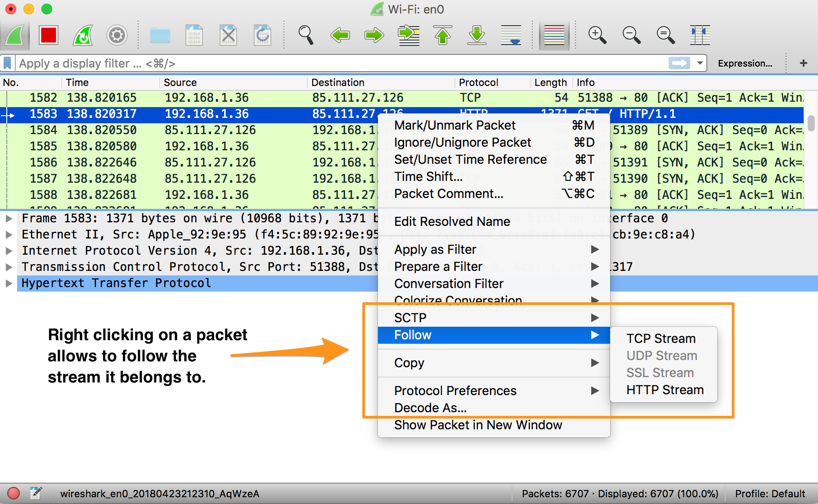Close this capture file icon
Viewport: 818px width, 504px height.
(x=229, y=35)
